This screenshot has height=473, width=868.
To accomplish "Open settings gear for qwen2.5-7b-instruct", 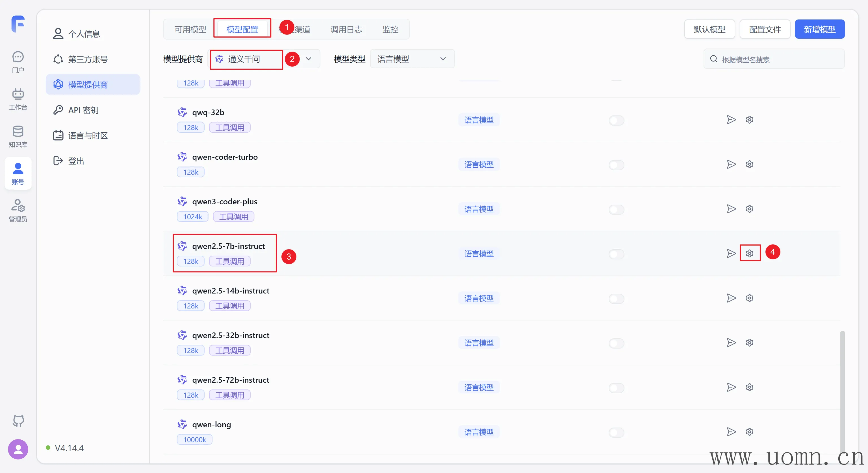I will [x=749, y=253].
